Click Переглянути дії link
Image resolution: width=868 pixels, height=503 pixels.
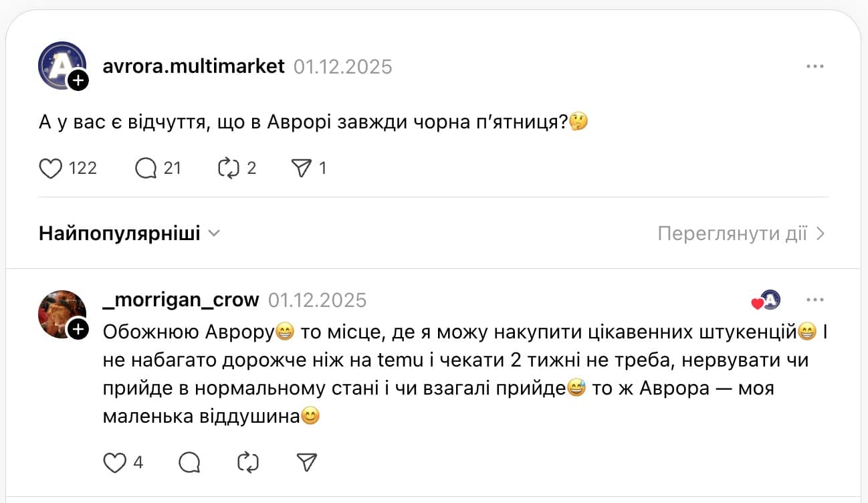pos(738,233)
